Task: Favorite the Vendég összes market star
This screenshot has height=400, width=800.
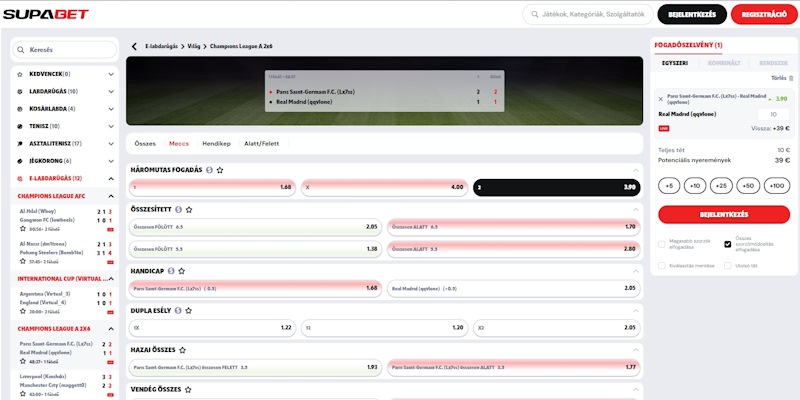Action: tap(188, 389)
